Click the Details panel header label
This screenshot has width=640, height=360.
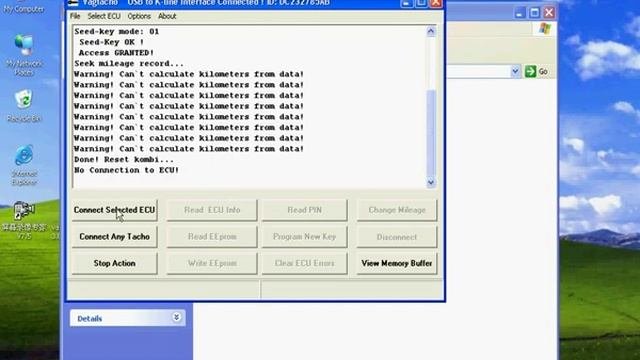90,318
